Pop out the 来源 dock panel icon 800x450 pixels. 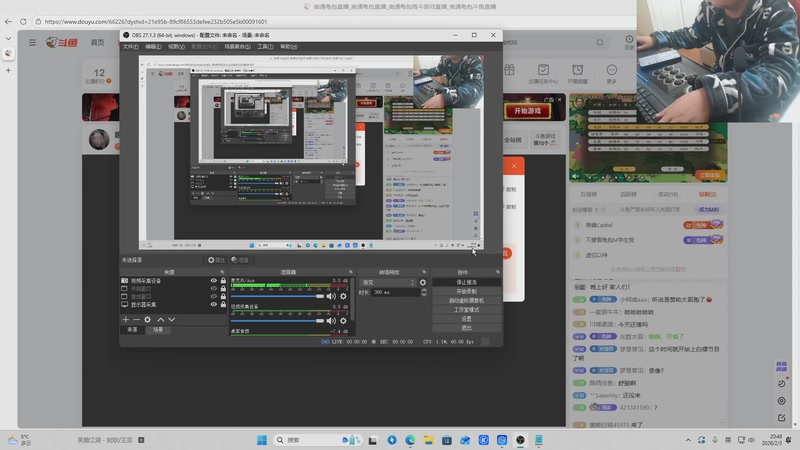[222, 272]
